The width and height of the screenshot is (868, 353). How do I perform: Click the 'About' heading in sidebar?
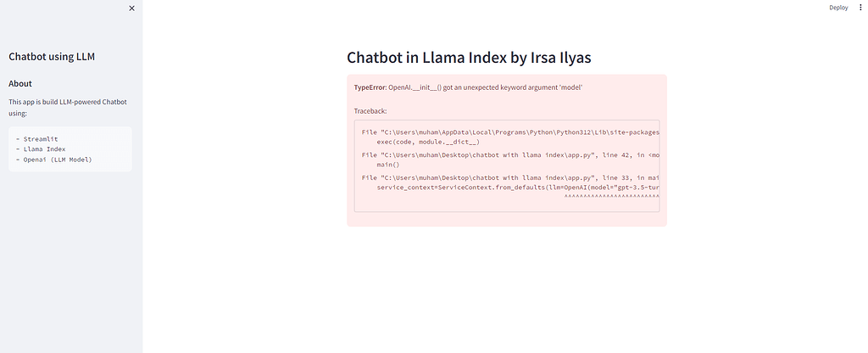(x=20, y=84)
